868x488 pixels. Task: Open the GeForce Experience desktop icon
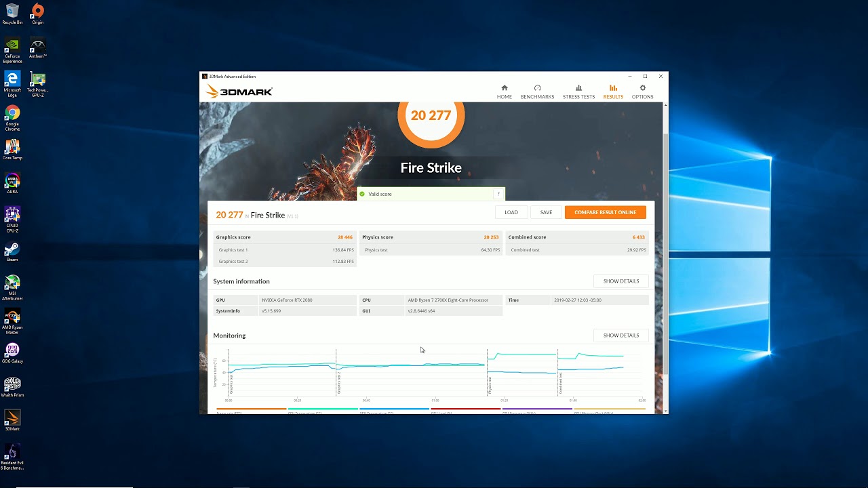[x=12, y=50]
